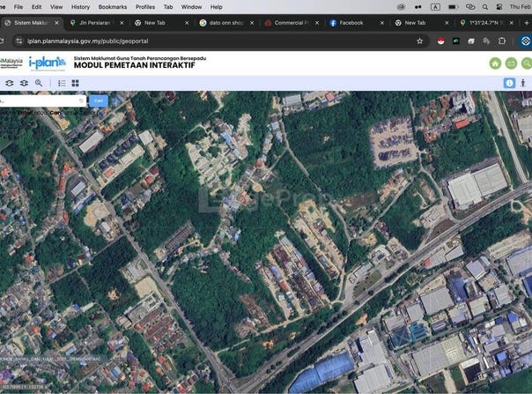Open the History menu
Viewport: 532px width, 394px height.
80,7
